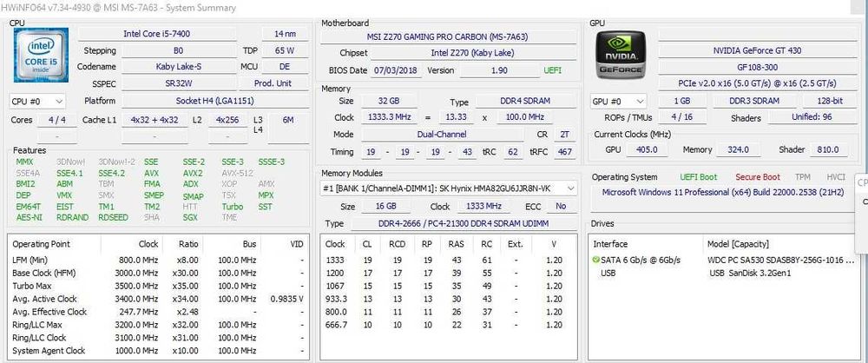Click the red Secure Boot label

pos(757,177)
